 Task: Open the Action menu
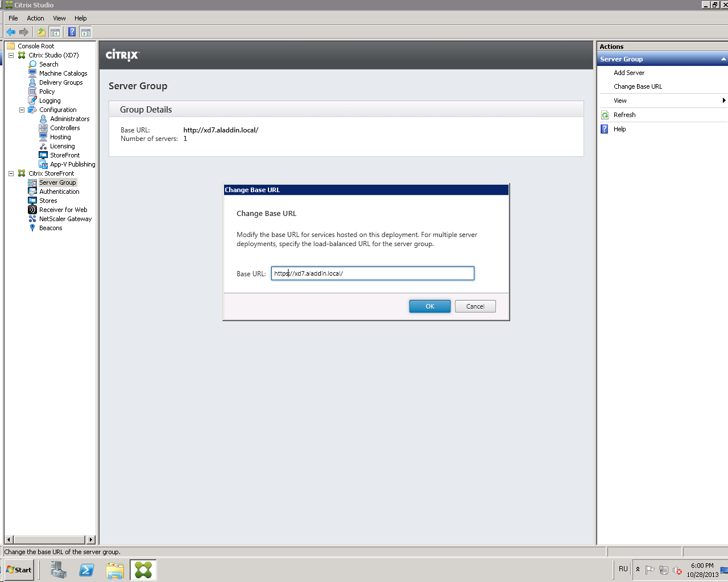click(35, 18)
